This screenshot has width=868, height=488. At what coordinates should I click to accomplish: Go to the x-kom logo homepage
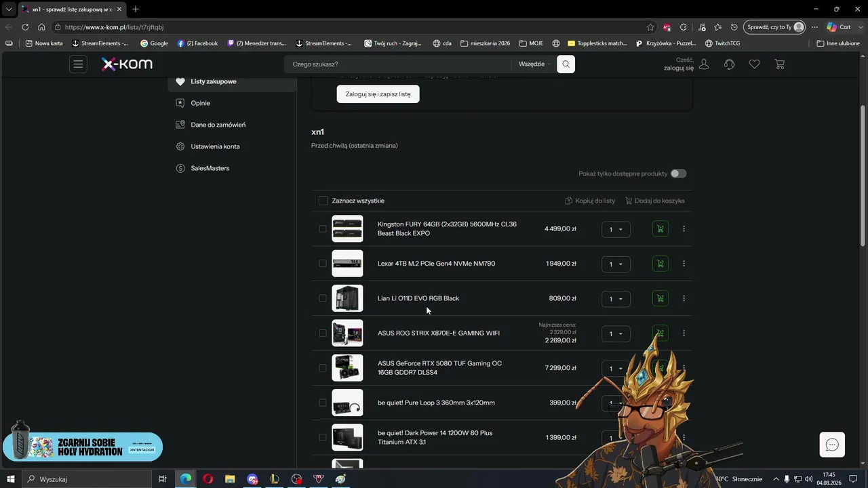(127, 64)
